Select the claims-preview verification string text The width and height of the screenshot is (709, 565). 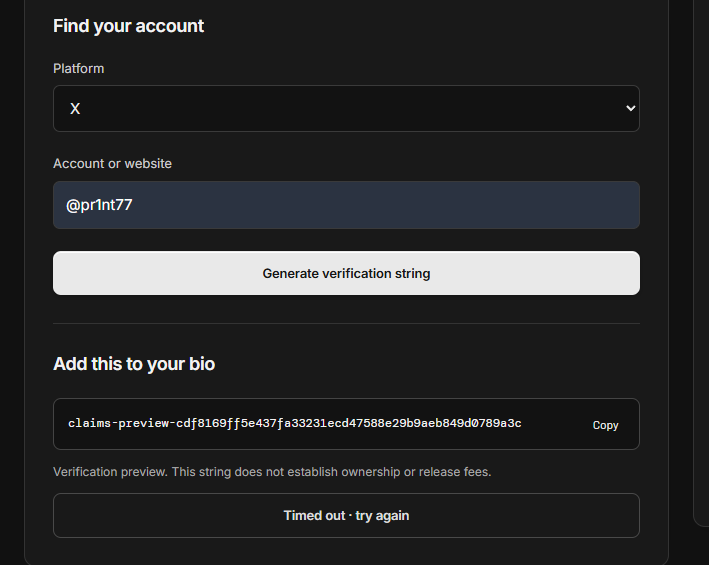(x=295, y=424)
